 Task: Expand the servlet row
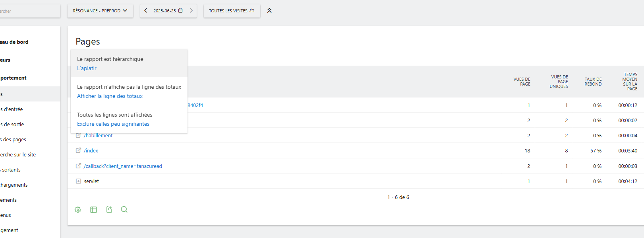(x=78, y=181)
